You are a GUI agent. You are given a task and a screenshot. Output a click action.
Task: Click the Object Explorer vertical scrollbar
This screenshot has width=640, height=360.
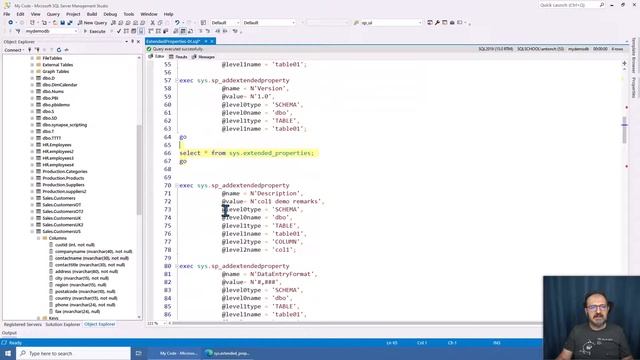(x=140, y=169)
